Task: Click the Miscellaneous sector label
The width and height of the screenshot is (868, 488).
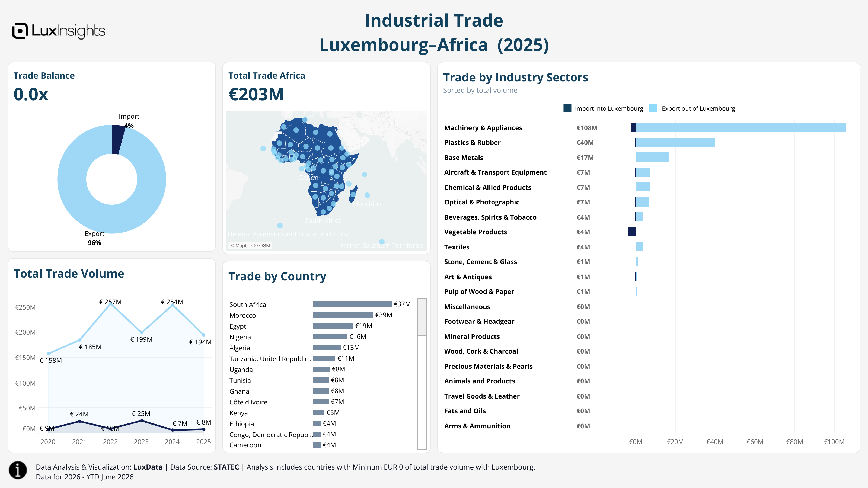Action: coord(467,306)
